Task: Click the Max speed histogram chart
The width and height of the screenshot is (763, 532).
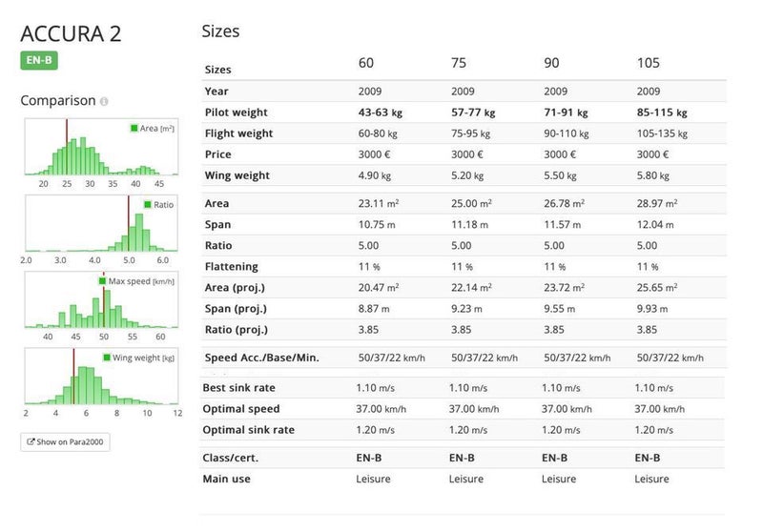Action: coord(102,299)
